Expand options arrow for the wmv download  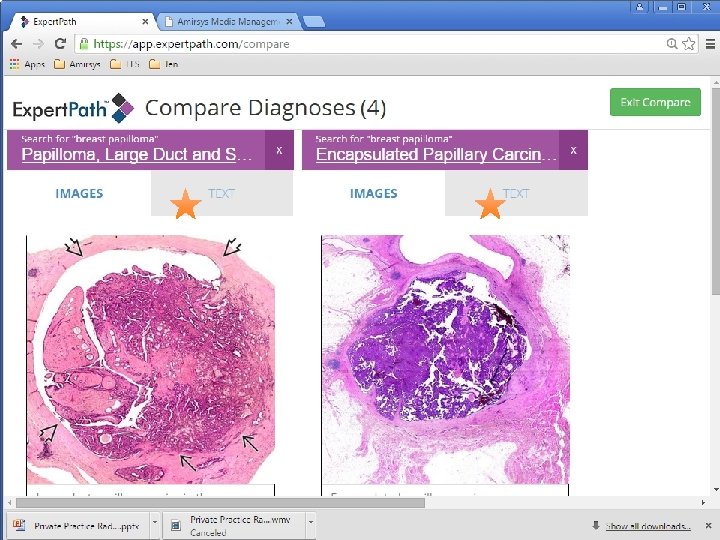point(311,523)
